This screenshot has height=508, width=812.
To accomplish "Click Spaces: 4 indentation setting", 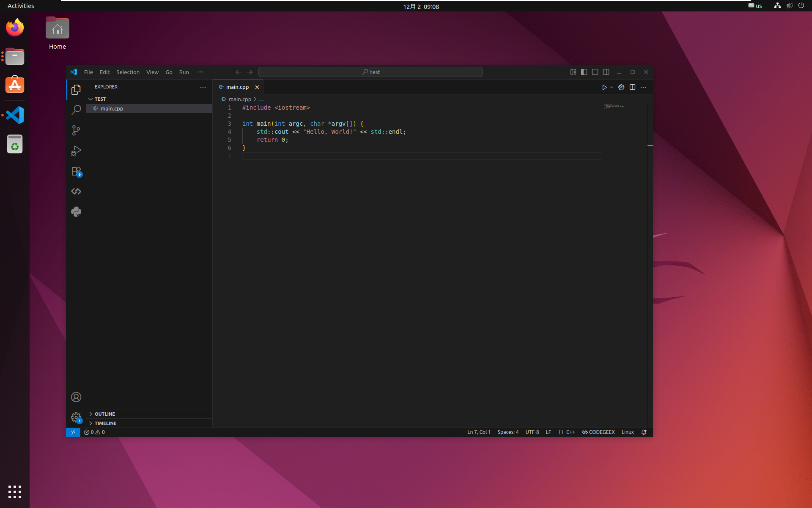I will [x=508, y=432].
